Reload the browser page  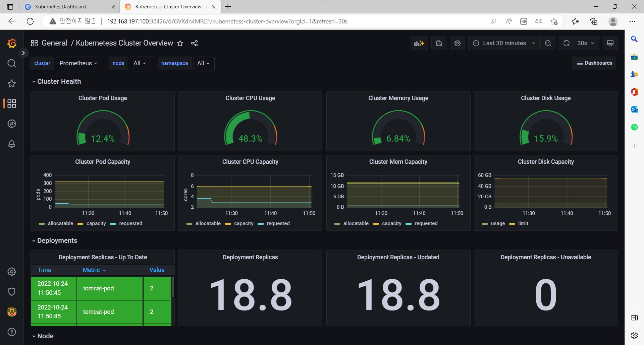coord(30,21)
